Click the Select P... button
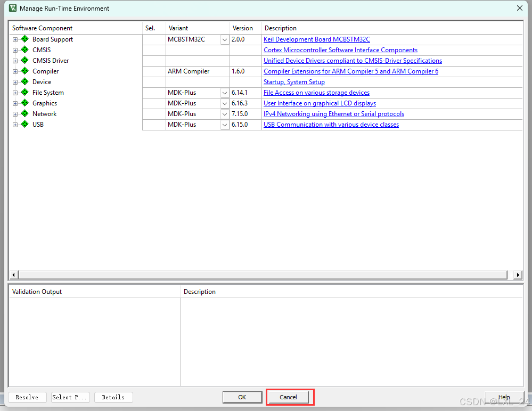This screenshot has width=532, height=411. (70, 397)
